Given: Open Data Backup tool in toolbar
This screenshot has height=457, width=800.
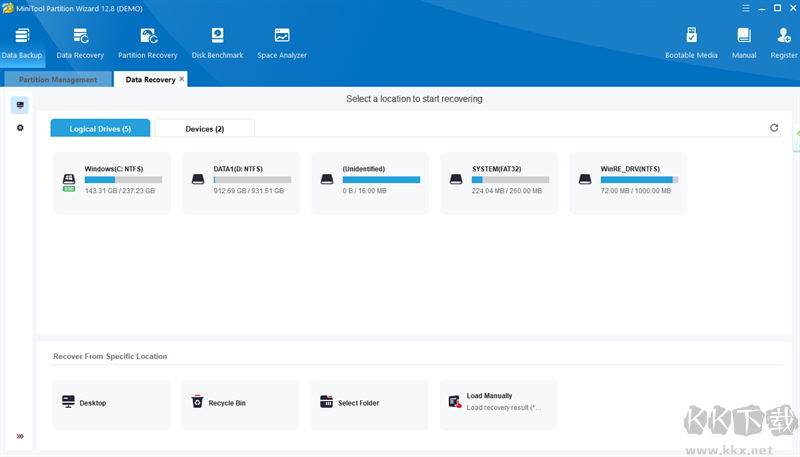Looking at the screenshot, I should (x=22, y=42).
